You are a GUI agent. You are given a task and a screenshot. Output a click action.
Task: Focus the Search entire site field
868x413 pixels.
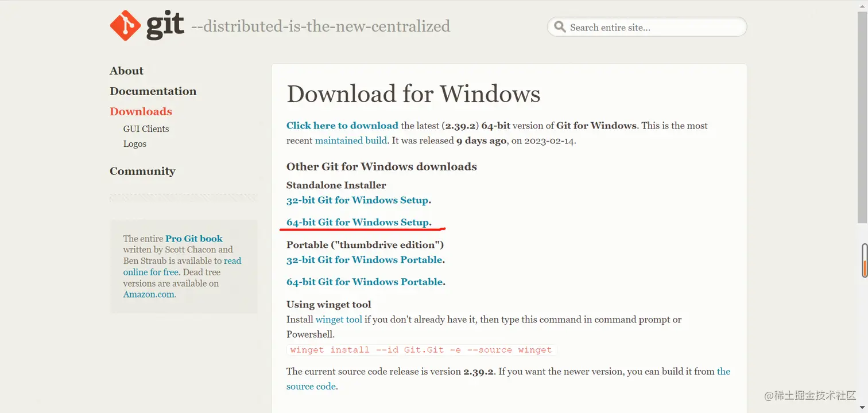point(647,27)
